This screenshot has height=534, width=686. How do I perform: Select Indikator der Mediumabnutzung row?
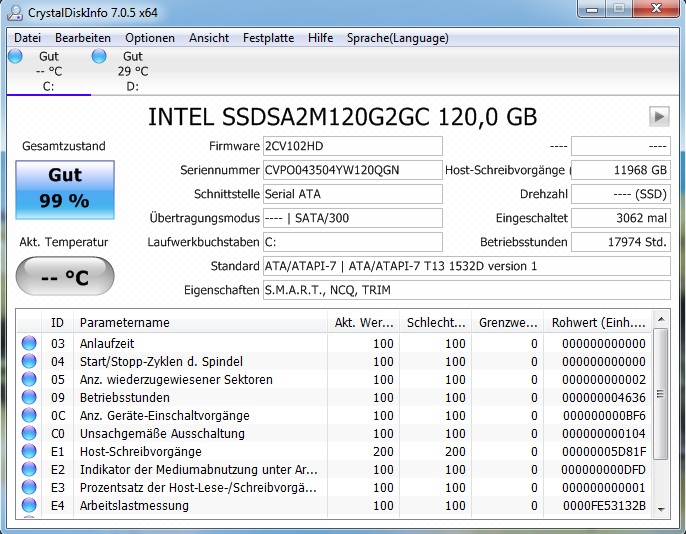tap(199, 469)
